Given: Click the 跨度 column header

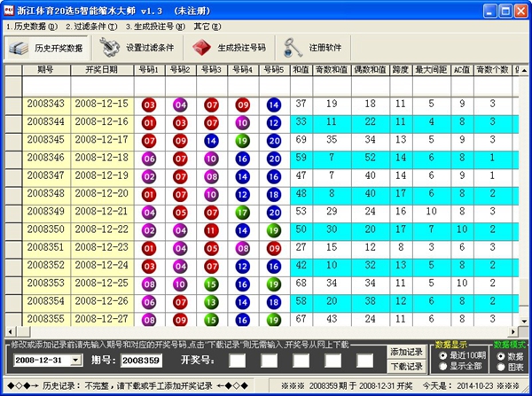Looking at the screenshot, I should click(x=402, y=70).
